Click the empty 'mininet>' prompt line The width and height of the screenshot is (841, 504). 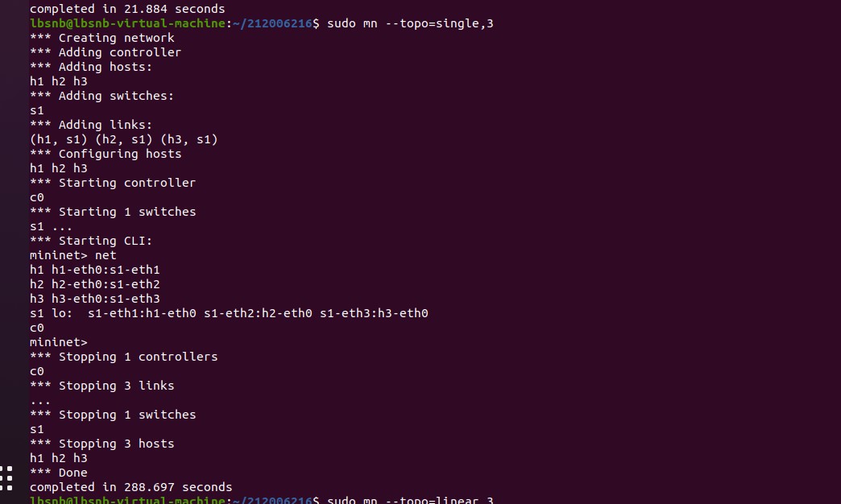[59, 342]
